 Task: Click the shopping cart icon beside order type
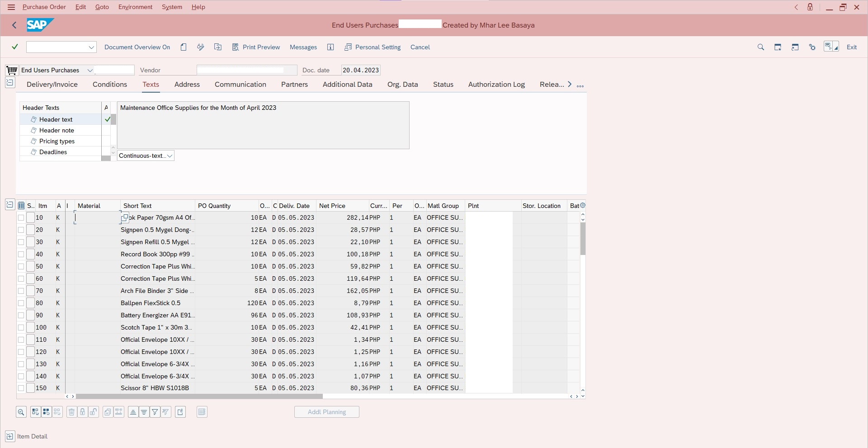tap(12, 70)
